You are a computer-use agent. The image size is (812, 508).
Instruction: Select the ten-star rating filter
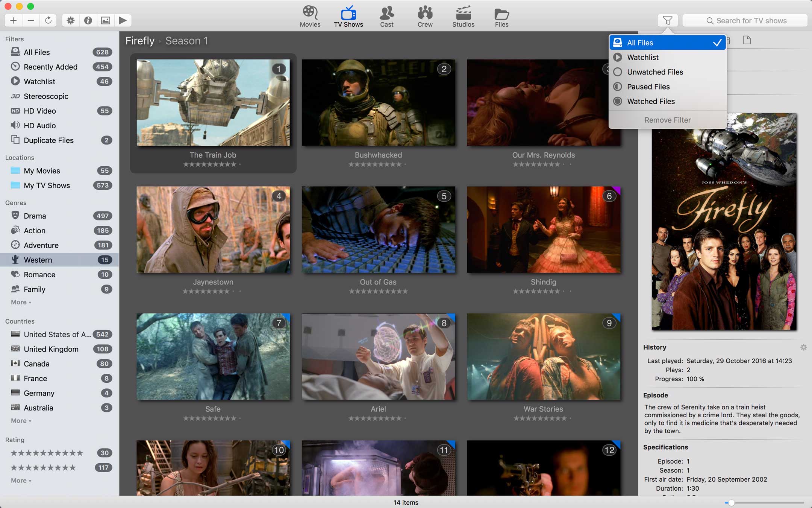point(59,453)
